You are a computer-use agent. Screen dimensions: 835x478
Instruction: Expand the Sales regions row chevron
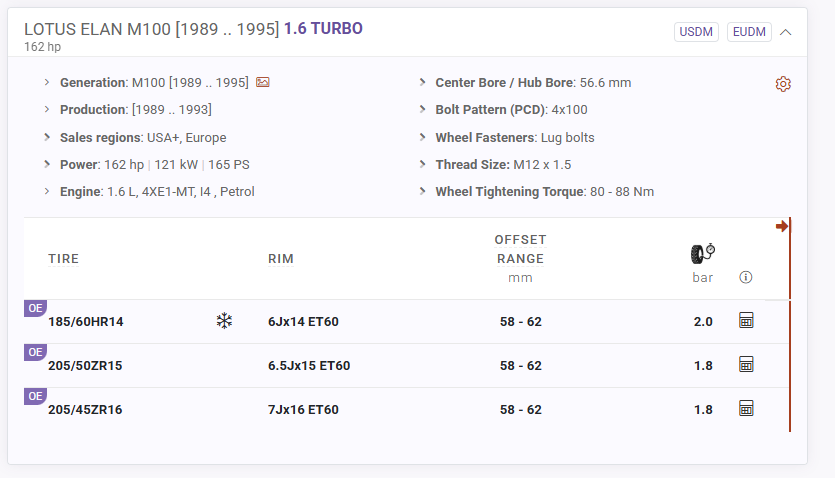point(47,137)
